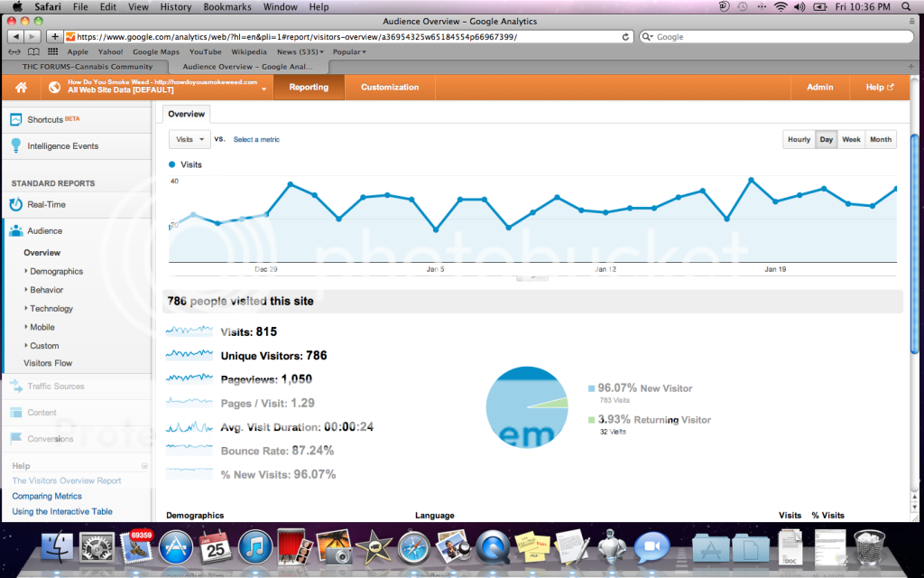Open Comparing Metrics help link
The width and height of the screenshot is (924, 578).
47,497
